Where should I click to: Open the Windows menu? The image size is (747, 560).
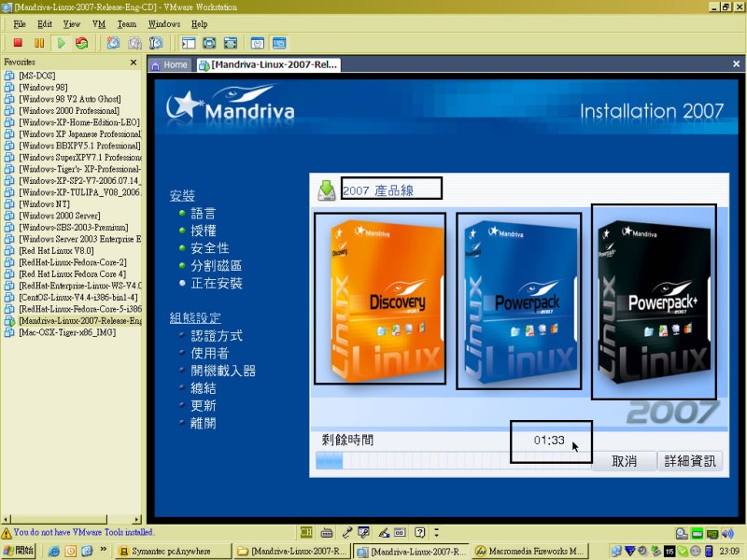pyautogui.click(x=164, y=24)
